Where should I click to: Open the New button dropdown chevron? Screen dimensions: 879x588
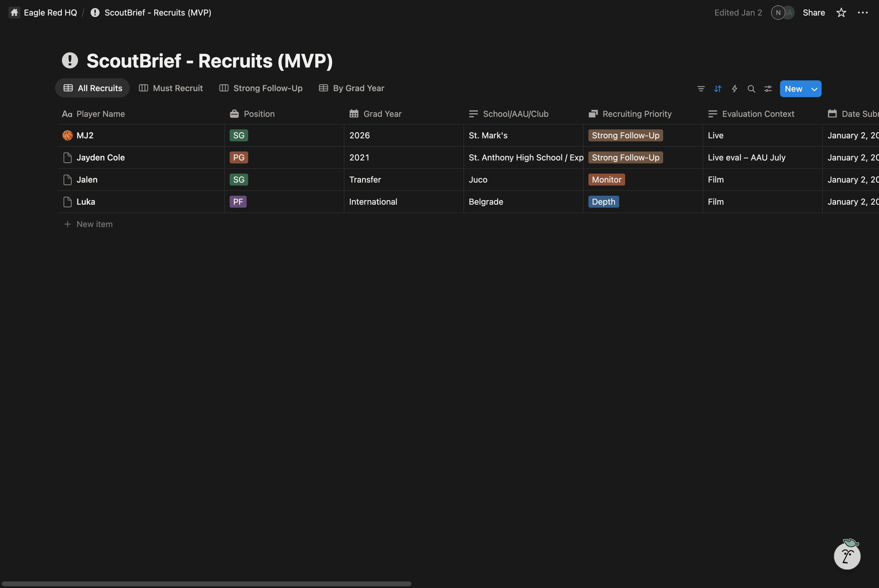click(x=814, y=89)
